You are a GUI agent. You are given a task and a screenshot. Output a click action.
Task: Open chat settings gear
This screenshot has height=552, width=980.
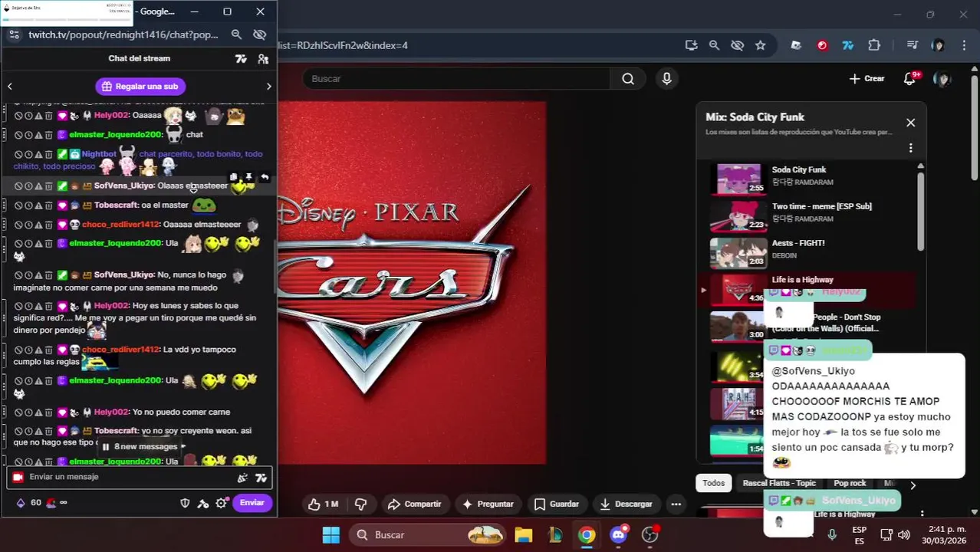pyautogui.click(x=221, y=503)
